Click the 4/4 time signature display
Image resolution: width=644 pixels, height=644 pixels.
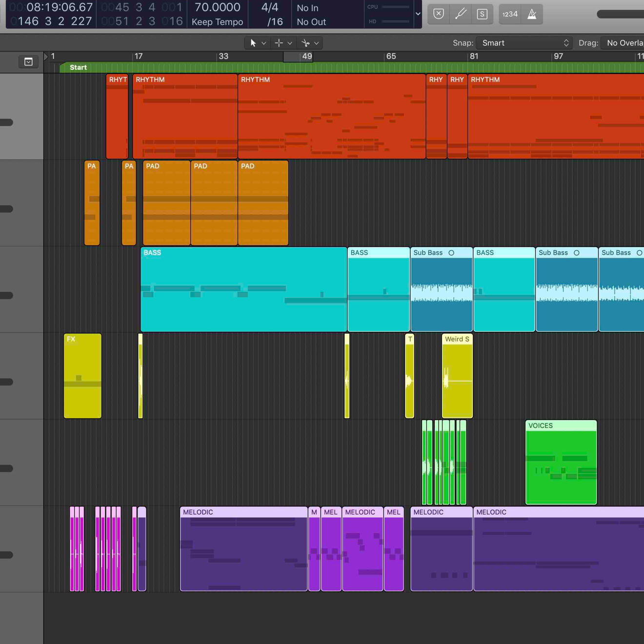click(x=270, y=7)
